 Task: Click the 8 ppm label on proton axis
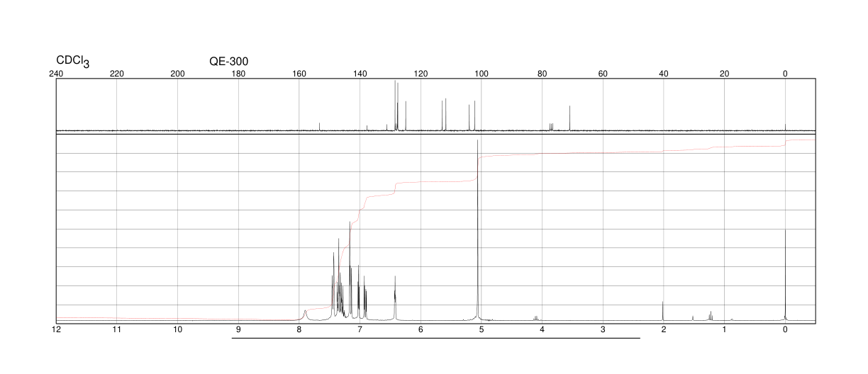click(x=299, y=329)
